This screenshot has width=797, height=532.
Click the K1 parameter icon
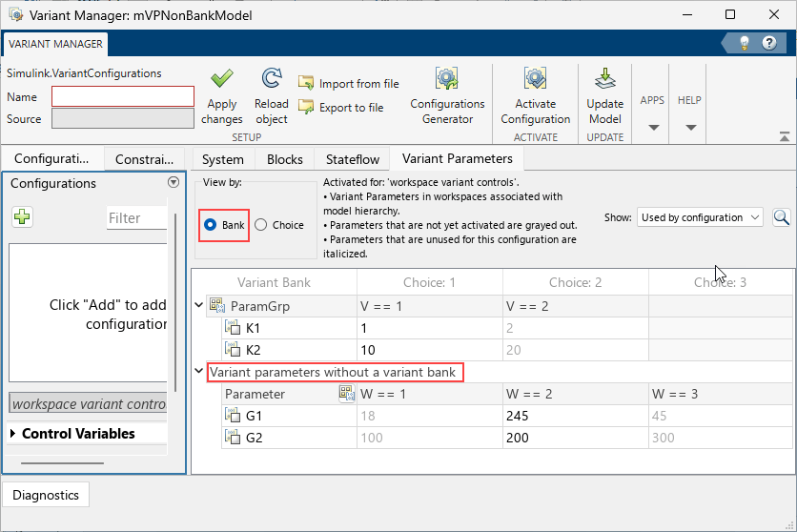pos(233,328)
